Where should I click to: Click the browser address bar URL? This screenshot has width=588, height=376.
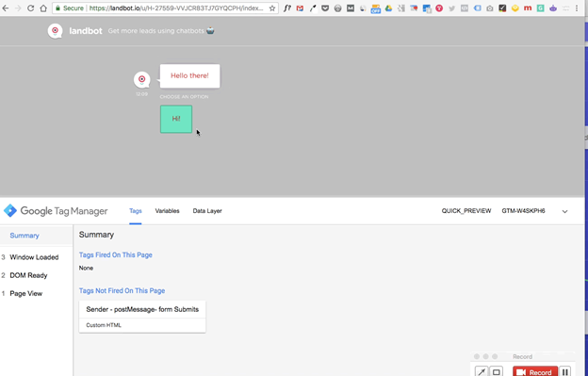[176, 8]
